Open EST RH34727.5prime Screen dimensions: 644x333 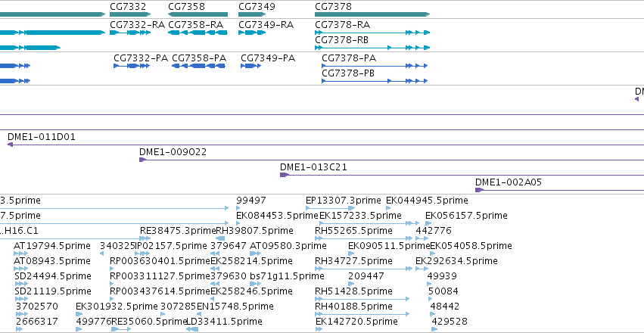coord(353,261)
